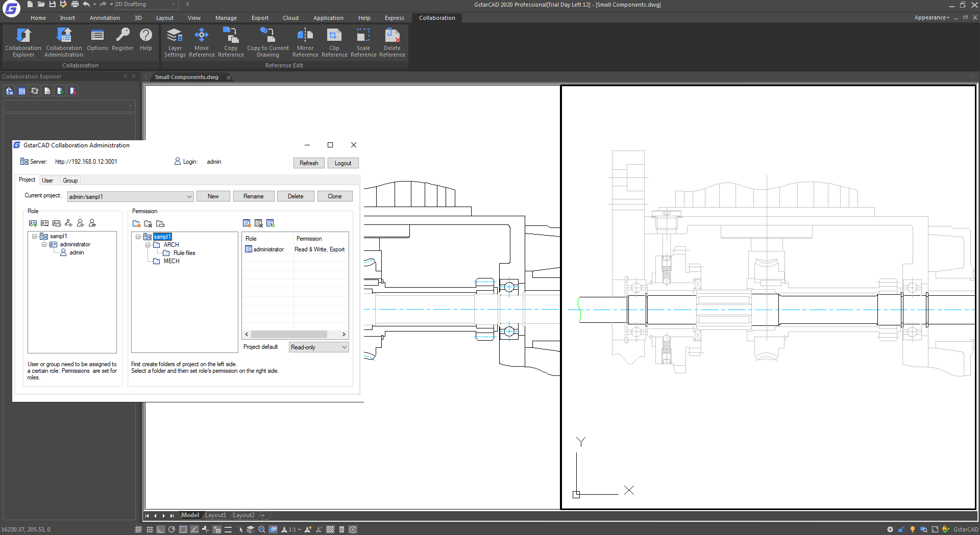
Task: Click delete folder icon in Permission panel
Action: coord(148,224)
